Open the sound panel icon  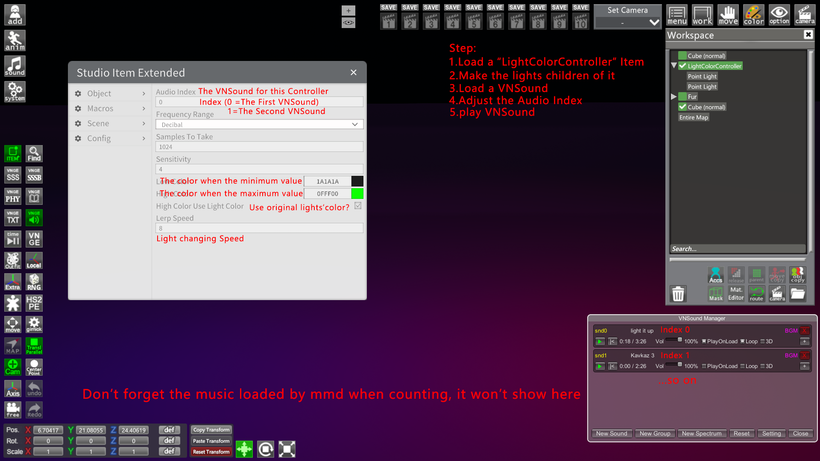(15, 66)
